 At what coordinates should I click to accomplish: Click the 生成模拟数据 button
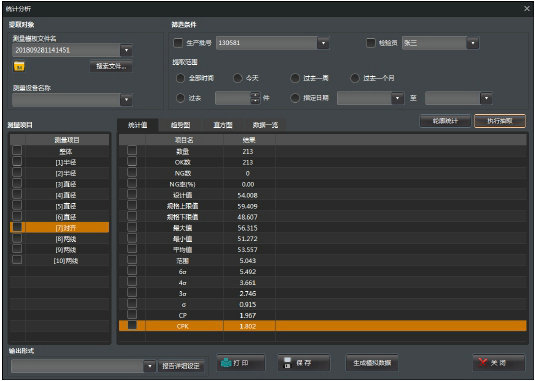coord(372,363)
